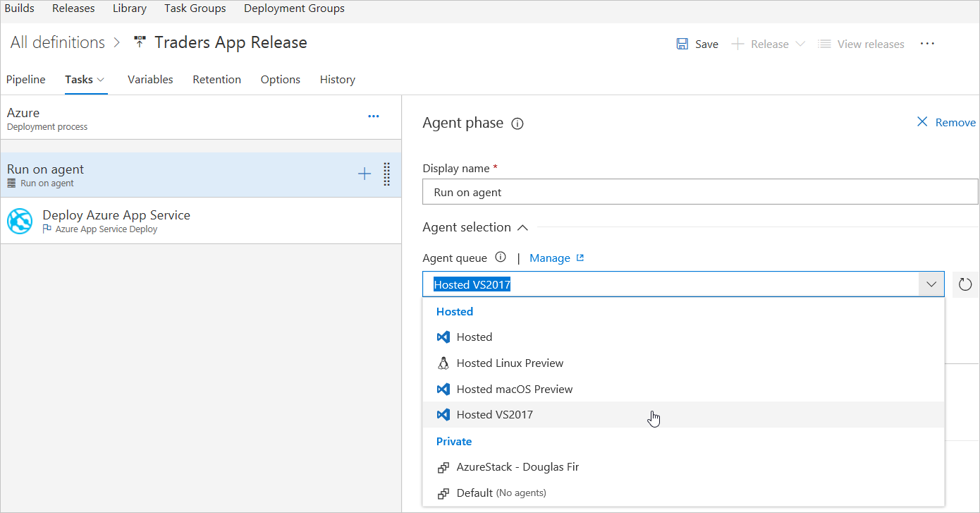980x513 pixels.
Task: Click the plus icon beside Release
Action: point(737,44)
